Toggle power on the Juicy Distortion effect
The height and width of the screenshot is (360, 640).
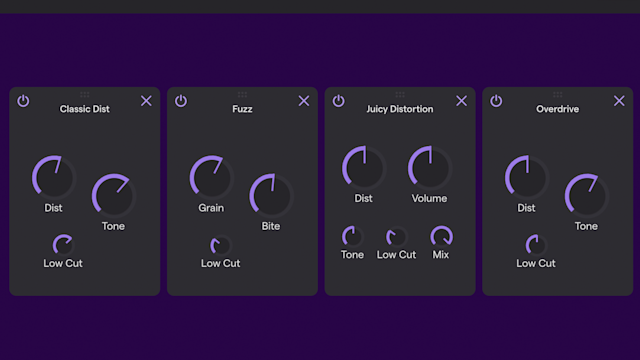pyautogui.click(x=338, y=101)
